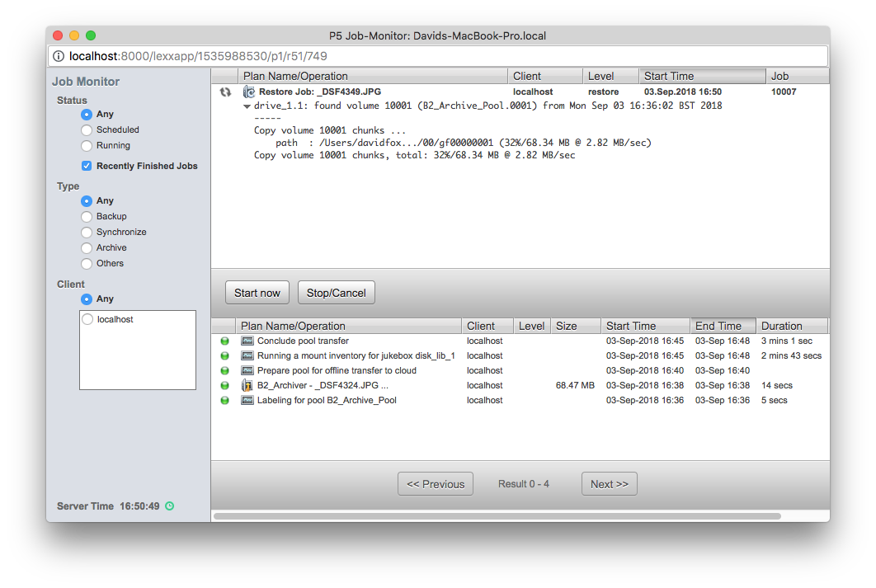Click the archive icon beside B2_Archiver - _DSF4324.JPG
Screen dimensions: 876x588
(247, 385)
